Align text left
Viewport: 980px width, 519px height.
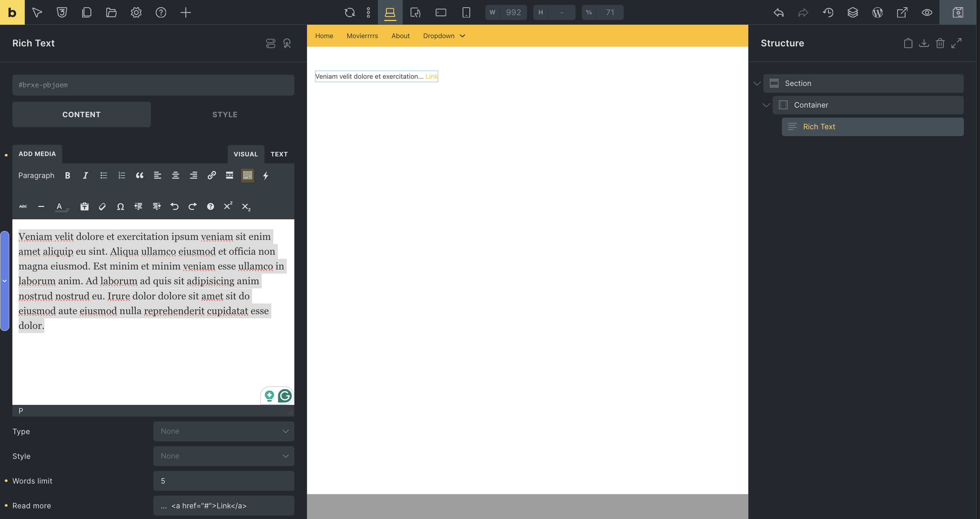coord(157,175)
